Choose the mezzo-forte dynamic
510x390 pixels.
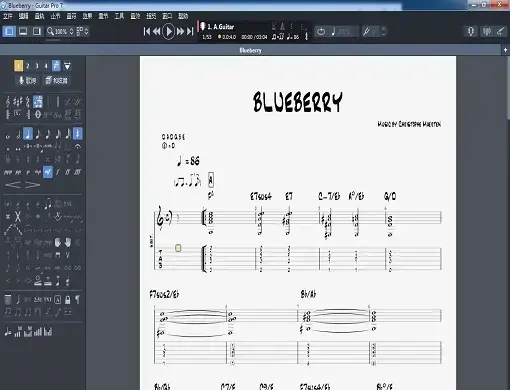48,172
